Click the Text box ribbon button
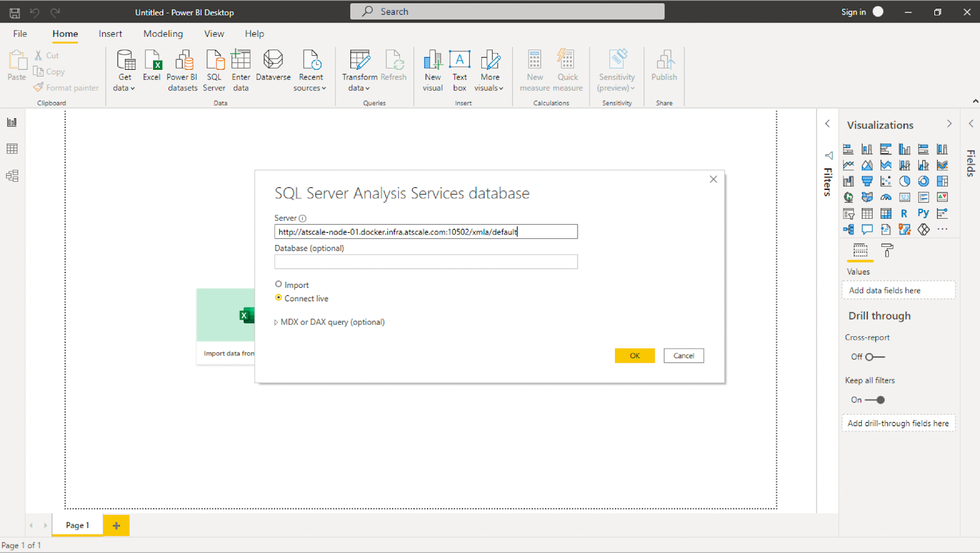The image size is (980, 553). pyautogui.click(x=459, y=70)
